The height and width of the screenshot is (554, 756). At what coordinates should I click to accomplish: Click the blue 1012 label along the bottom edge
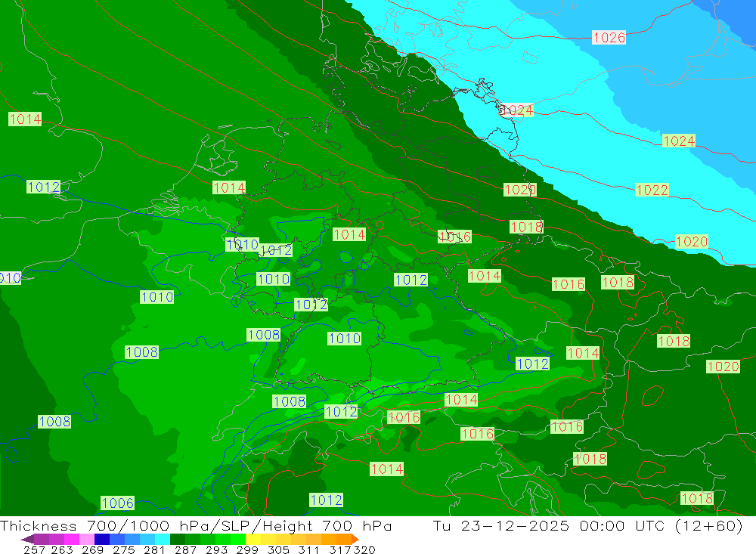(x=326, y=500)
